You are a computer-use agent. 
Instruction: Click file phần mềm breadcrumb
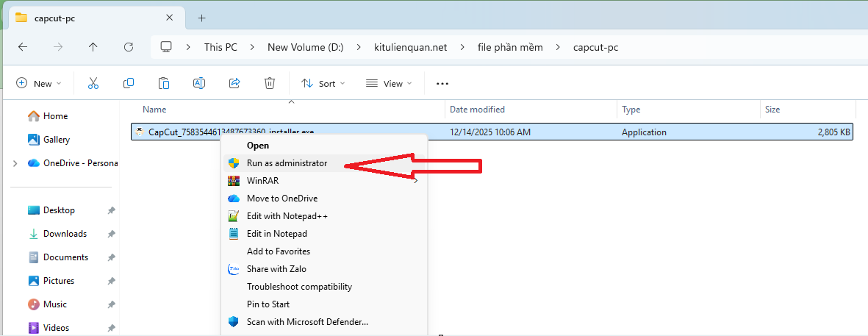click(510, 47)
